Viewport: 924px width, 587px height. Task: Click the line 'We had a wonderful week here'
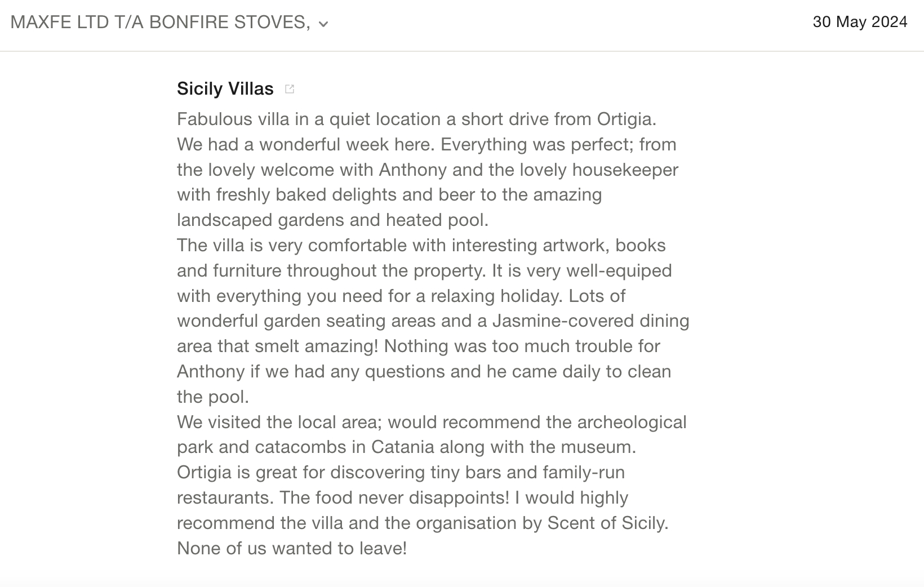(426, 144)
